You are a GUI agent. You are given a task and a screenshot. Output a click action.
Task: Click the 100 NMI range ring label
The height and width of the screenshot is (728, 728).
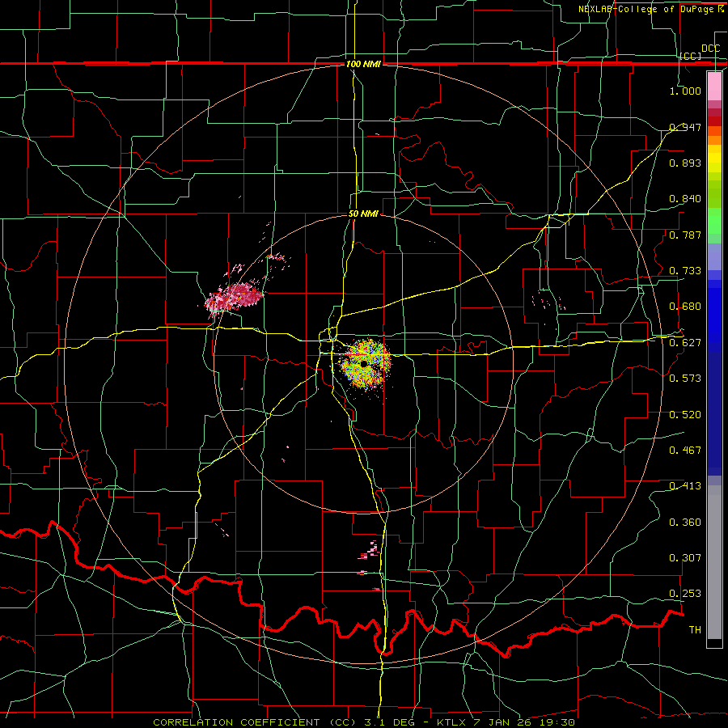(x=363, y=64)
